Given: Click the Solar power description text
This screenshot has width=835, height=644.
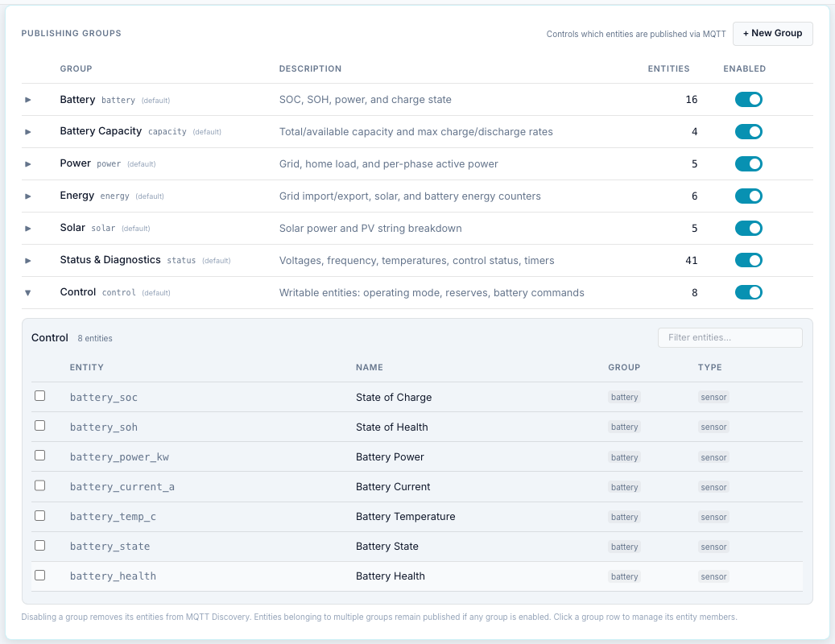Looking at the screenshot, I should point(370,229).
